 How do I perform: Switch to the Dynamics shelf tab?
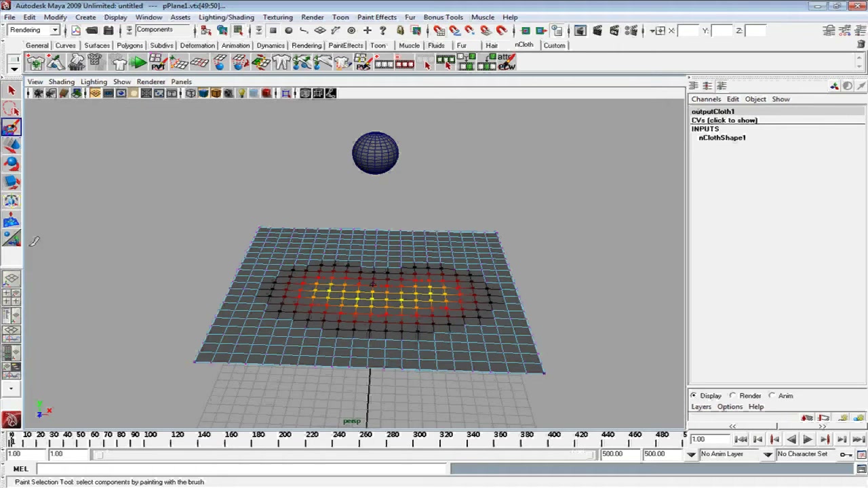point(271,45)
